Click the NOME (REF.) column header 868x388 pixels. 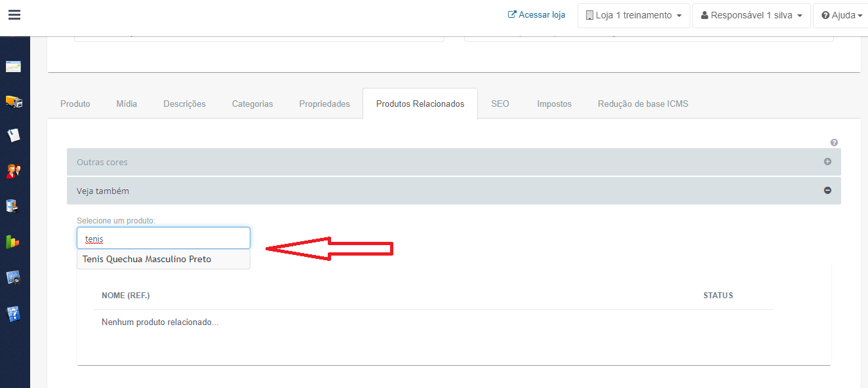(126, 296)
